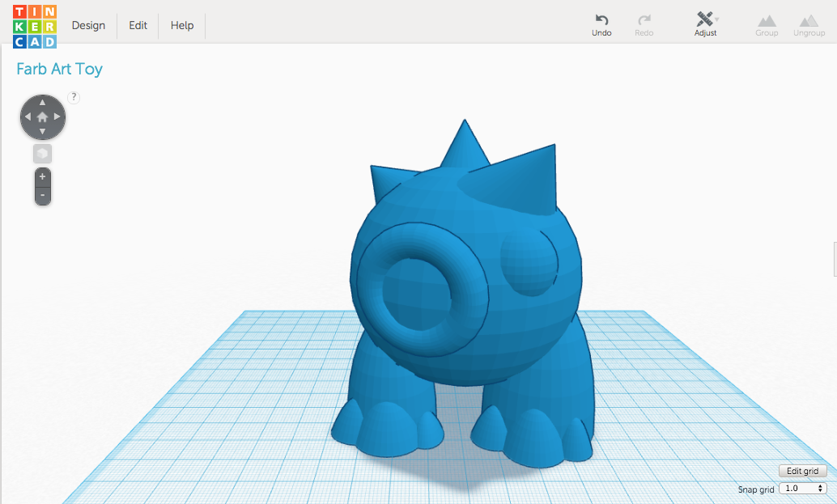Click the left arrow on the view navigator
Screen dimensions: 837x504
tap(27, 117)
